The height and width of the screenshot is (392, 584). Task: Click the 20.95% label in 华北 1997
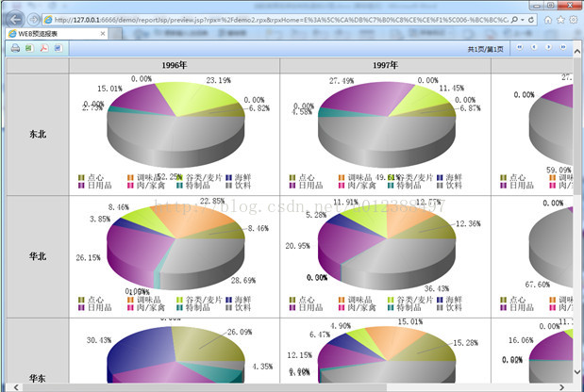297,246
